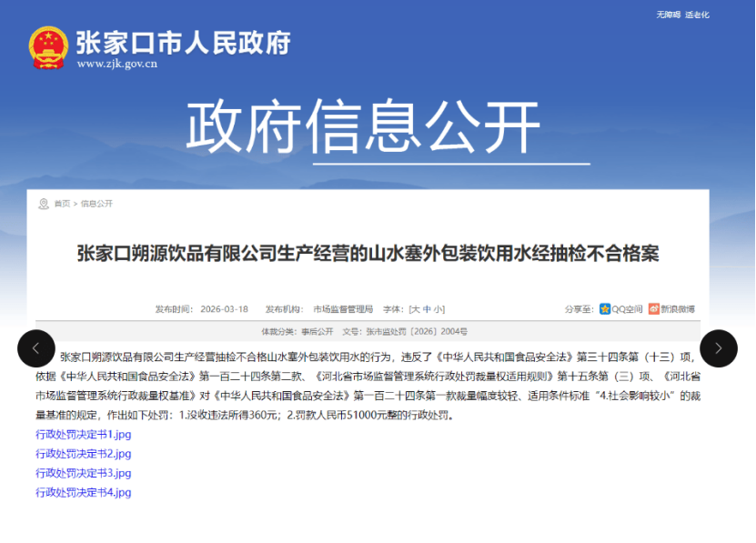This screenshot has height=543, width=756.
Task: Click the 张家口市人民政府 site title
Action: pos(183,44)
